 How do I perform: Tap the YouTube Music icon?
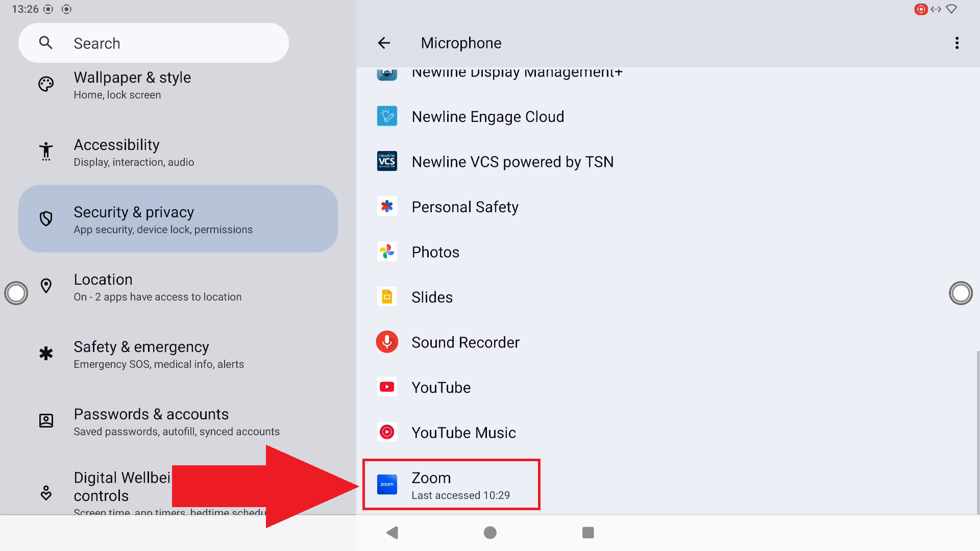click(x=387, y=433)
